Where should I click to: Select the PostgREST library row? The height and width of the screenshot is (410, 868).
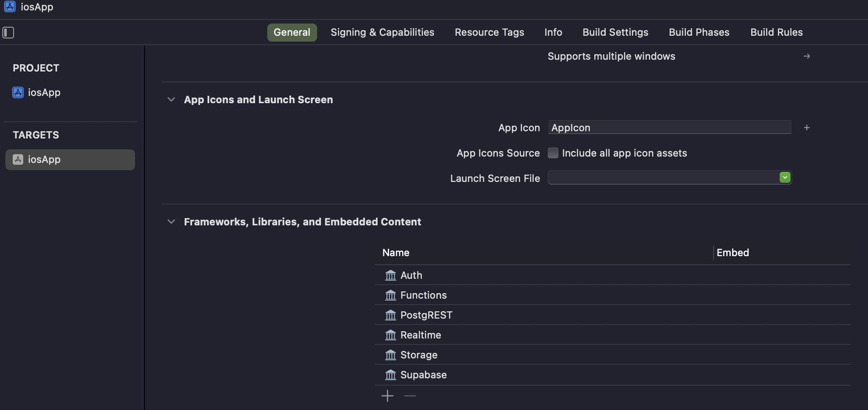(613, 315)
